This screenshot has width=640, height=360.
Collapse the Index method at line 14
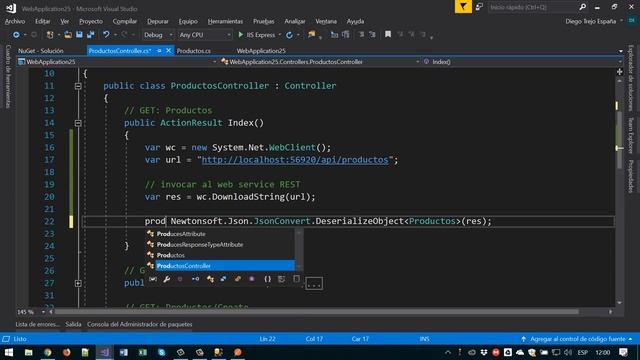(78, 123)
